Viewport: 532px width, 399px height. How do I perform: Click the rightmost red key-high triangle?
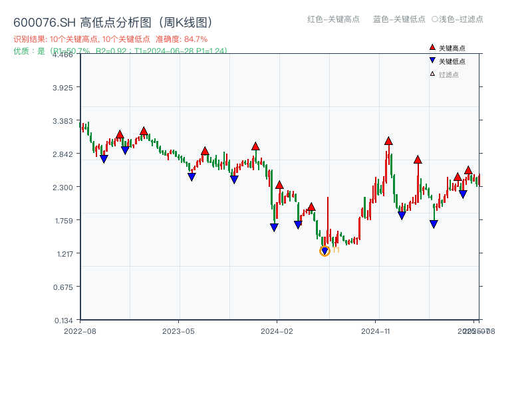[x=468, y=170]
